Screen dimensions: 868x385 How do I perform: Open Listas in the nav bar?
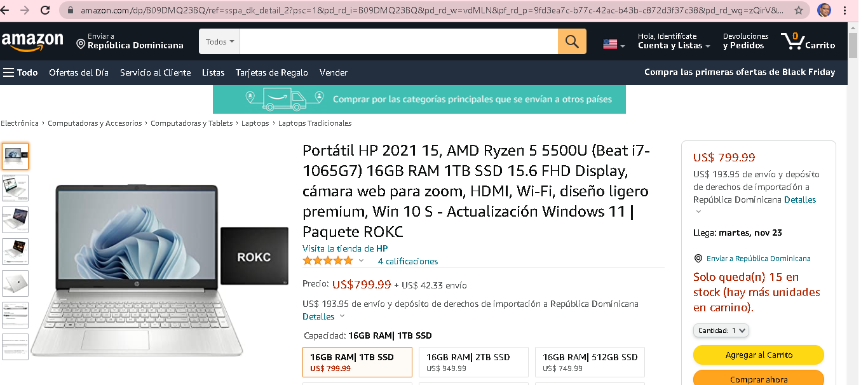(x=213, y=72)
